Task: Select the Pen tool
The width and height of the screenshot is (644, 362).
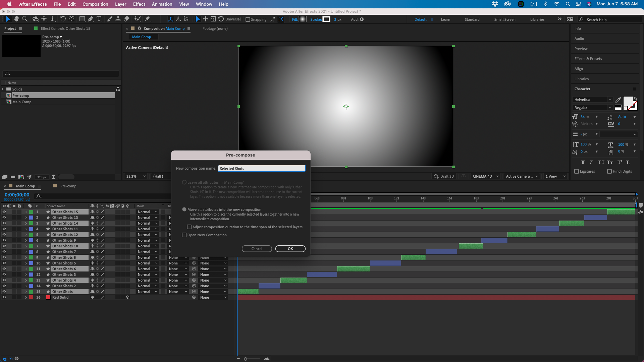Action: 91,19
